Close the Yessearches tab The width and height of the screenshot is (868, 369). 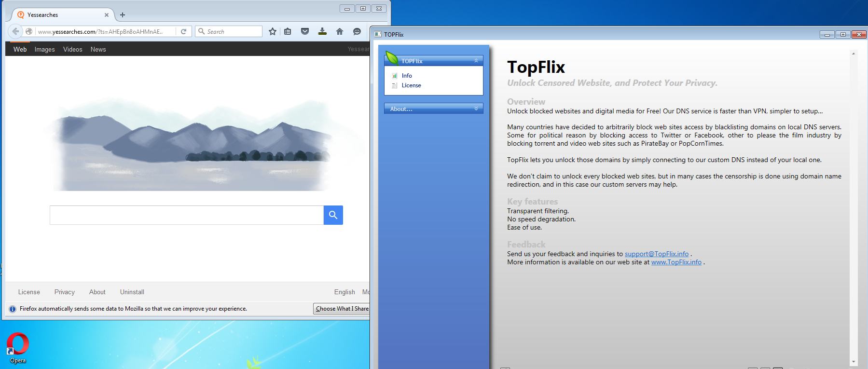107,15
